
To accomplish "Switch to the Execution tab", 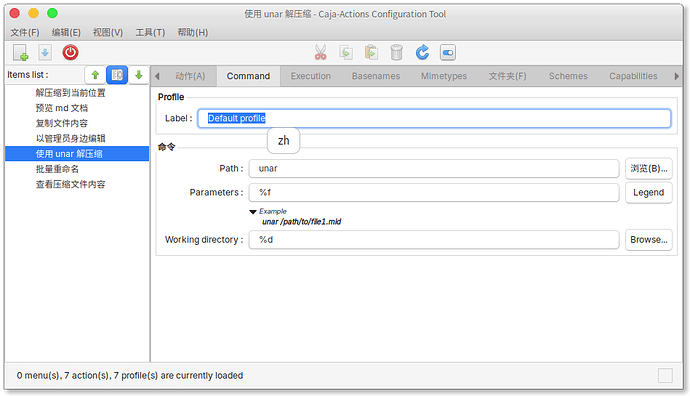I will (311, 76).
